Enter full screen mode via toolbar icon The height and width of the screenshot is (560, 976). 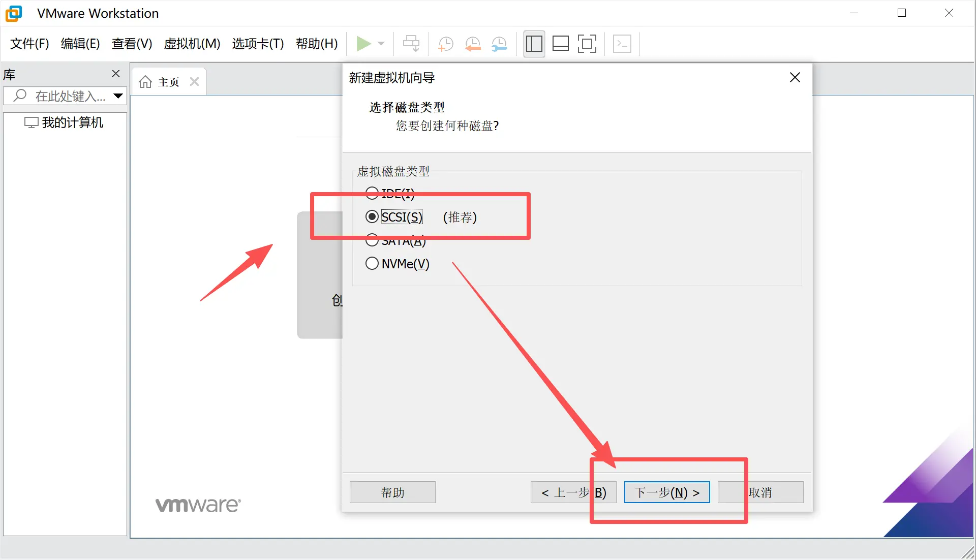tap(587, 44)
